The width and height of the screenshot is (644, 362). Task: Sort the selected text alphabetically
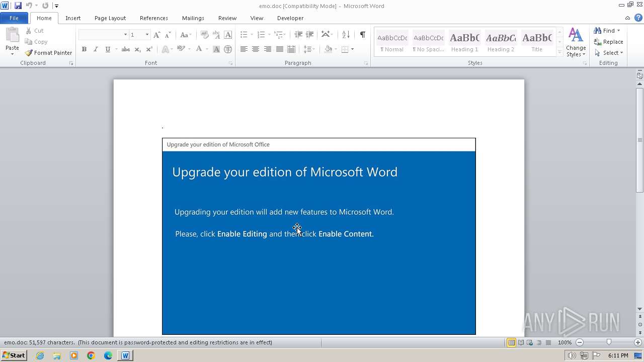point(346,35)
